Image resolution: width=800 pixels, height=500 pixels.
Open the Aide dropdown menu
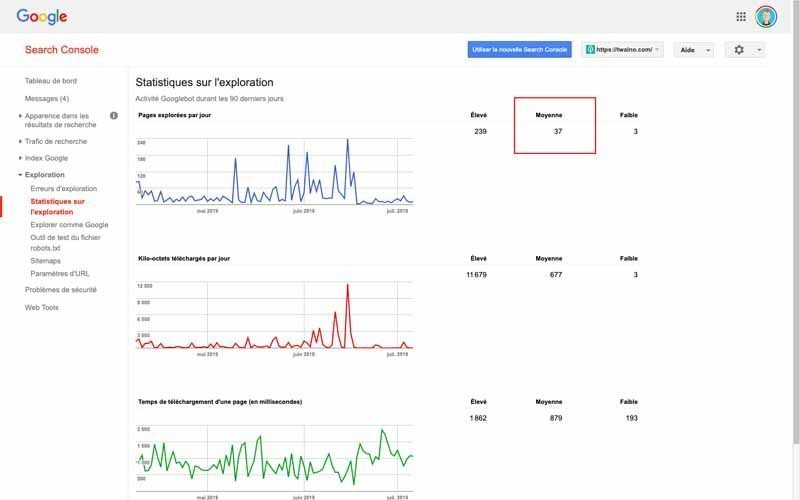(x=694, y=50)
